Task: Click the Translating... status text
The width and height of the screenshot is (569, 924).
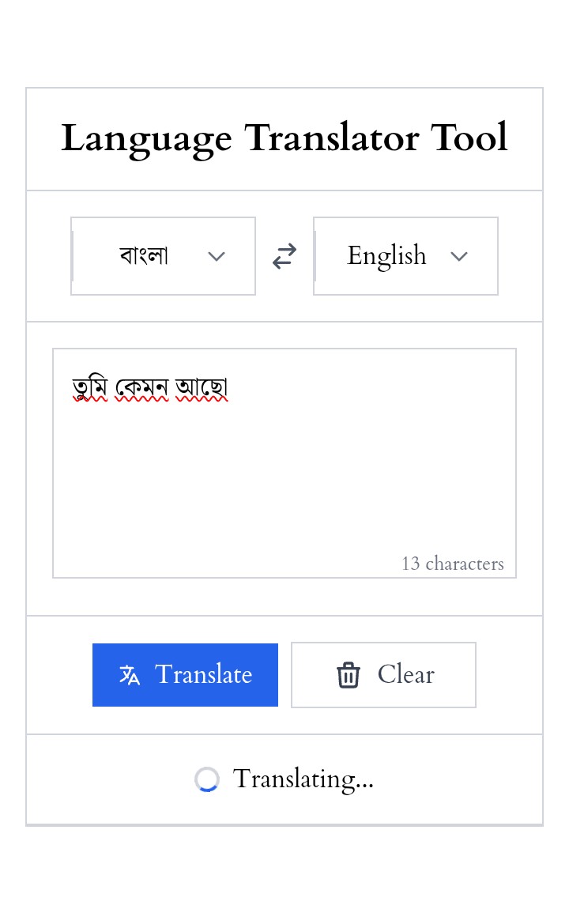Action: [x=303, y=779]
